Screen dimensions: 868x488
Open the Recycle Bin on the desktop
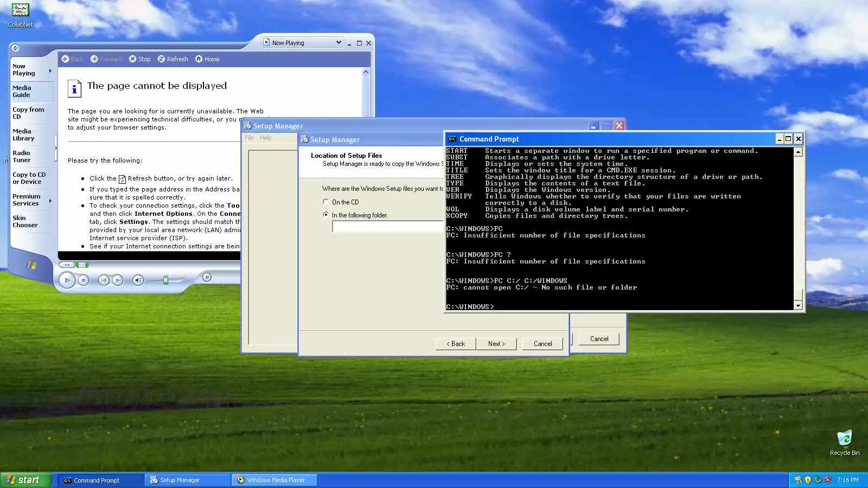point(845,442)
